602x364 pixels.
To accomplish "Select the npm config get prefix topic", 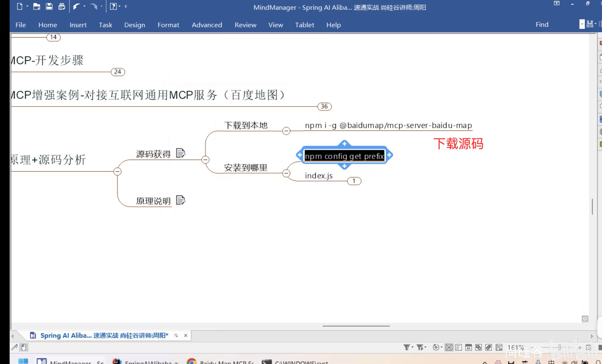I will click(344, 156).
